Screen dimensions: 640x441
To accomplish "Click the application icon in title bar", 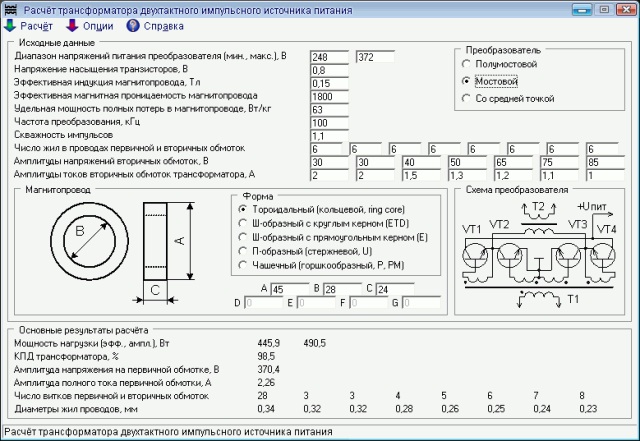I will pyautogui.click(x=10, y=9).
